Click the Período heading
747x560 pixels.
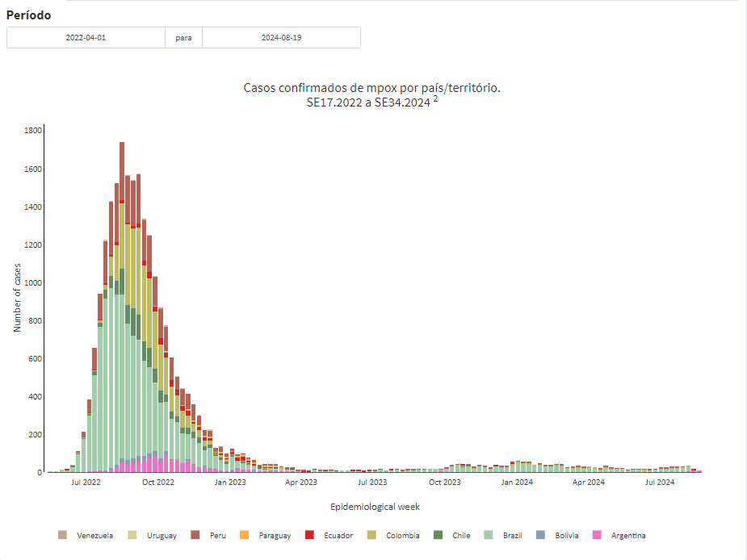tap(28, 15)
